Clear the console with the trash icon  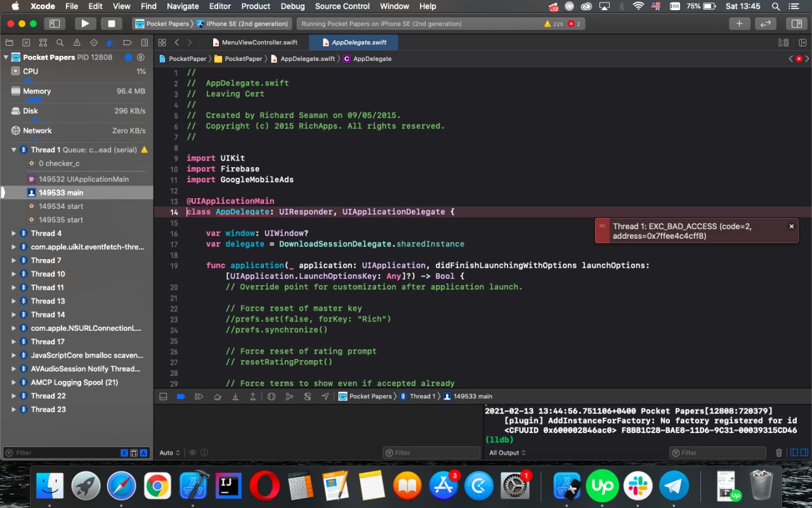779,453
